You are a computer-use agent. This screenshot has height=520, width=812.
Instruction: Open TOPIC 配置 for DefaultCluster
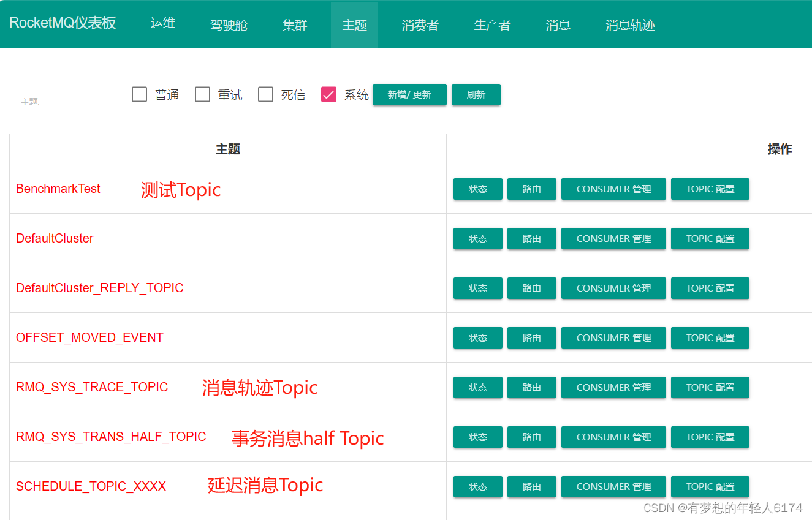(x=710, y=239)
